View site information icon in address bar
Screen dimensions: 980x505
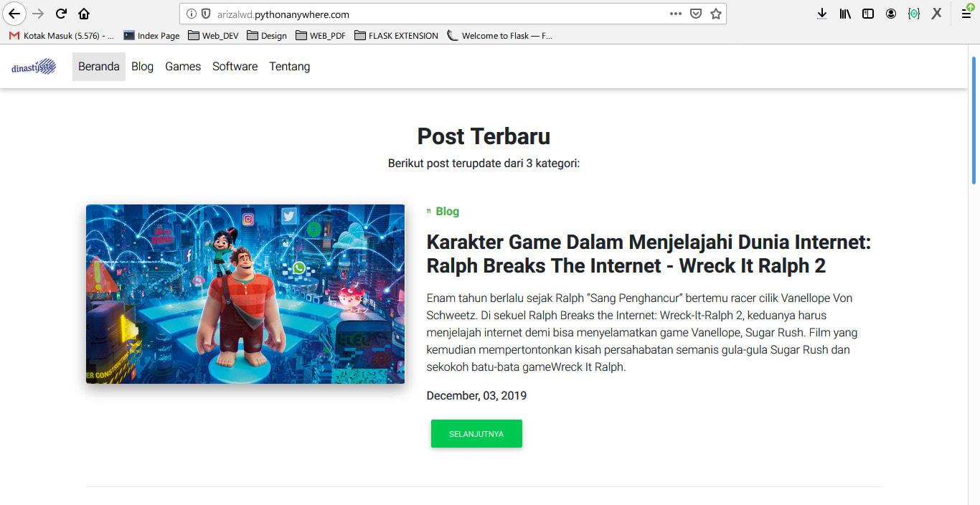[192, 14]
